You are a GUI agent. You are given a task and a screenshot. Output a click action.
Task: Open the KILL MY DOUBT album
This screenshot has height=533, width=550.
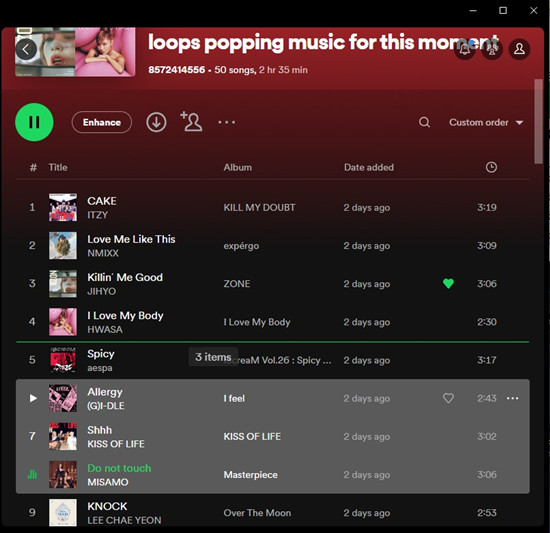tap(259, 207)
